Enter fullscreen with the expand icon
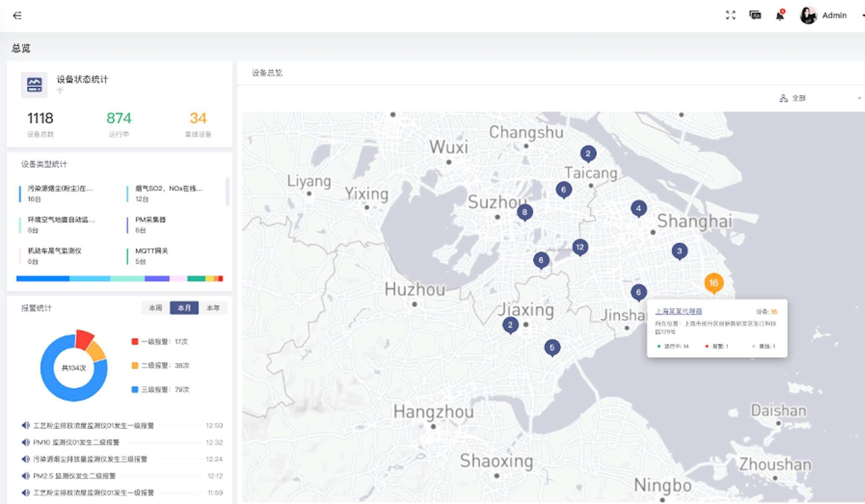 coord(730,15)
